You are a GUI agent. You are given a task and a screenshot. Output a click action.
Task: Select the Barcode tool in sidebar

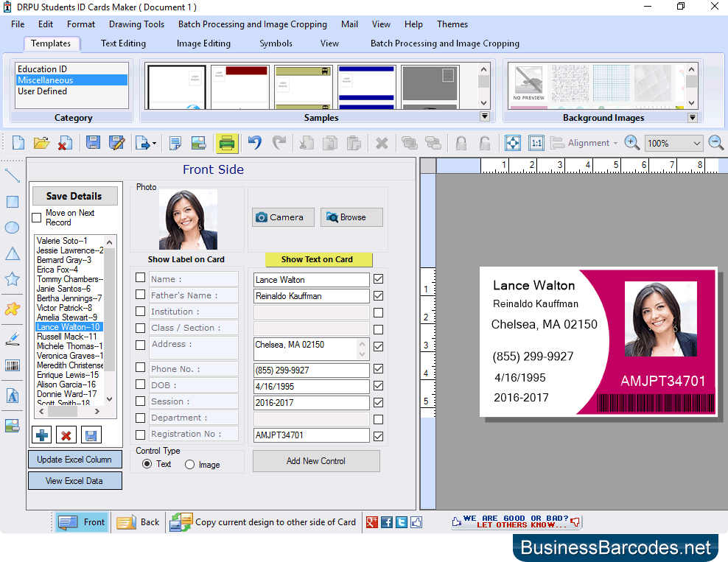click(x=13, y=365)
